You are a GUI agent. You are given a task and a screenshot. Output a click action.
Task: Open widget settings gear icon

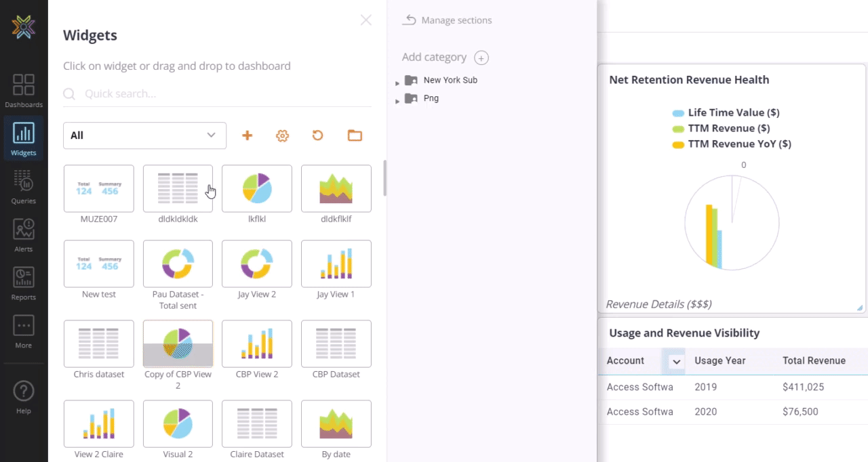(283, 135)
